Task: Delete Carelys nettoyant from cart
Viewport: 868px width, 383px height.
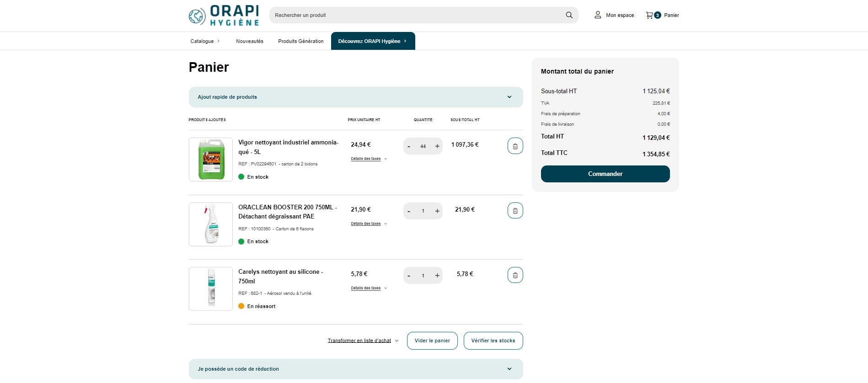Action: coord(515,275)
